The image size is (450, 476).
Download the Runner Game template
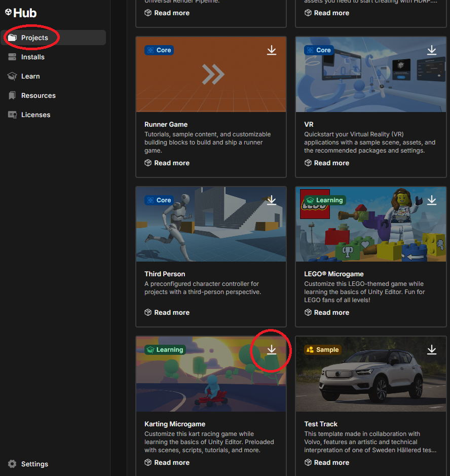[272, 50]
